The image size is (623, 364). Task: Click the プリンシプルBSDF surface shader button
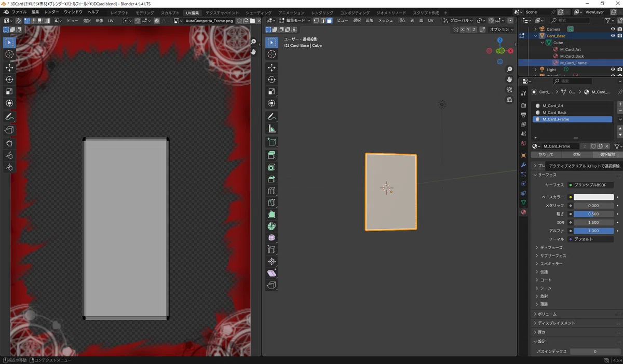[591, 185]
